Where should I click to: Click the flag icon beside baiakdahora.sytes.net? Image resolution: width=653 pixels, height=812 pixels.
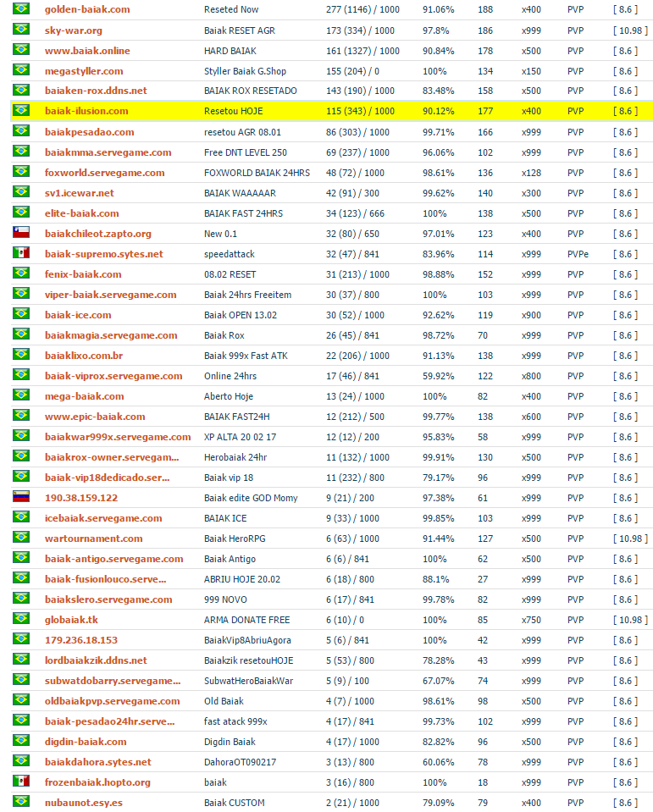click(21, 761)
